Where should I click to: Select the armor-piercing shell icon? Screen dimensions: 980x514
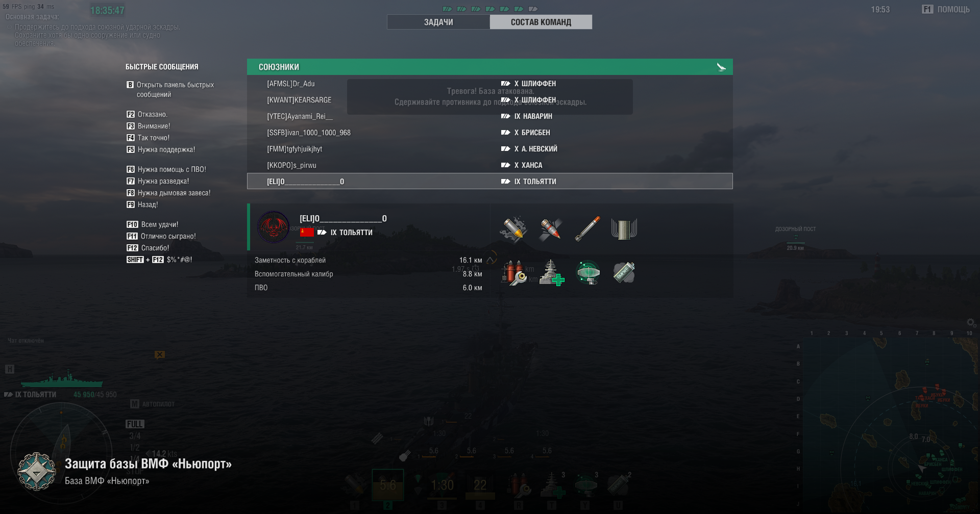550,228
